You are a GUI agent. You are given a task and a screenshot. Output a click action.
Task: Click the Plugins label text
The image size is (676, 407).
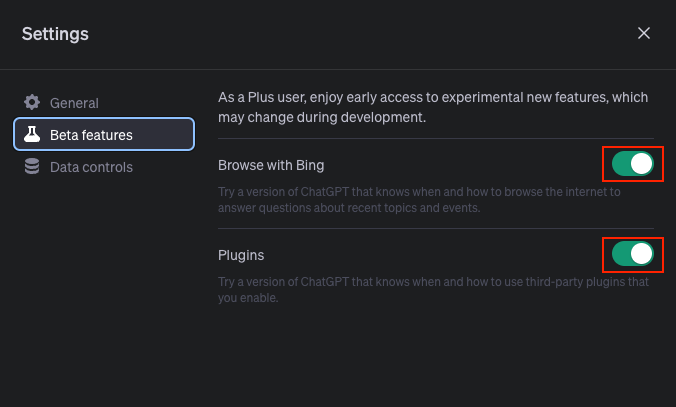(x=241, y=255)
